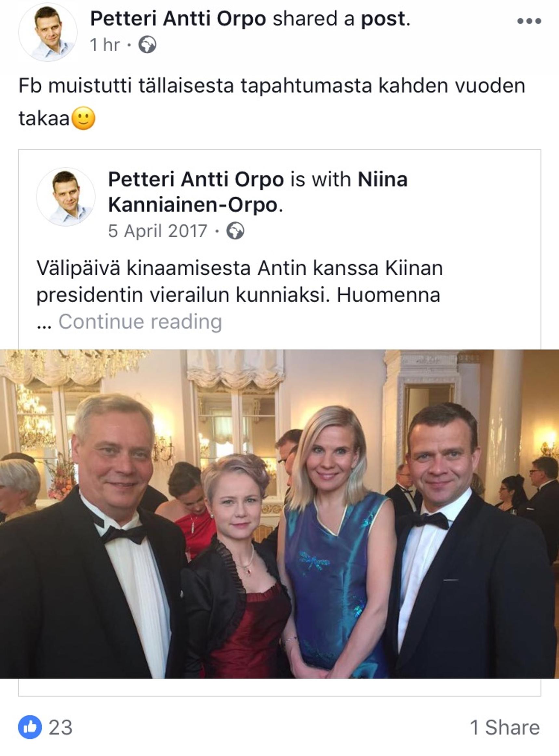Open the bold 'post' link in header
This screenshot has height=756, width=559.
click(383, 20)
